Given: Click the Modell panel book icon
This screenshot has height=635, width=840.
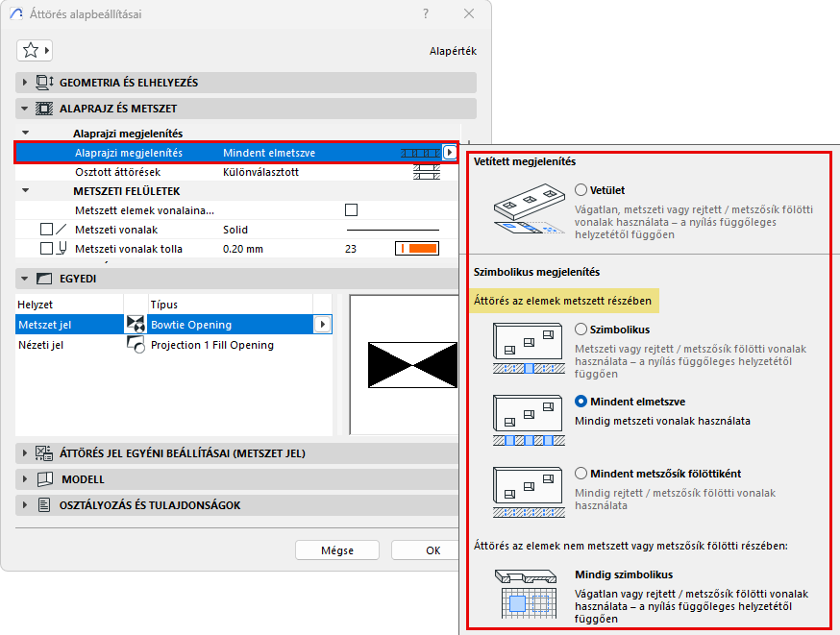Looking at the screenshot, I should tap(45, 479).
